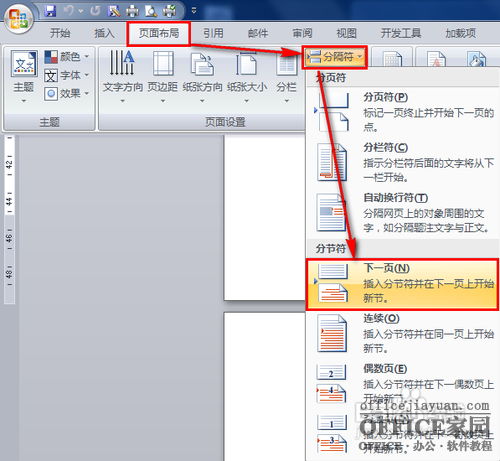
Task: Open Customize Quick Access Toolbar dropdown
Action: [194, 11]
